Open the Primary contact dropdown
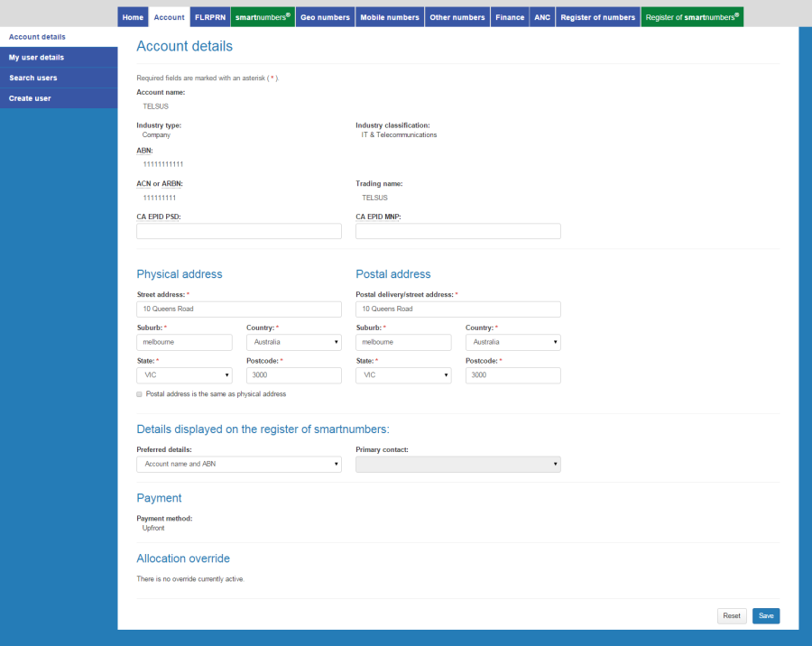This screenshot has height=646, width=812. tap(457, 464)
